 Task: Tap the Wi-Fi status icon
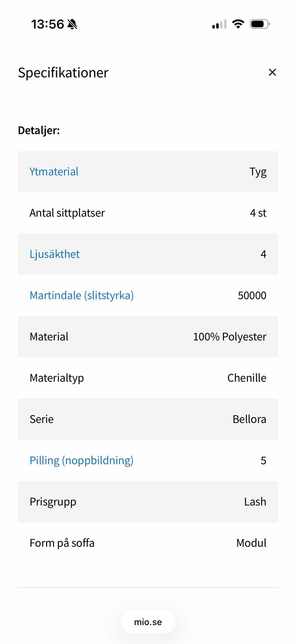[238, 24]
